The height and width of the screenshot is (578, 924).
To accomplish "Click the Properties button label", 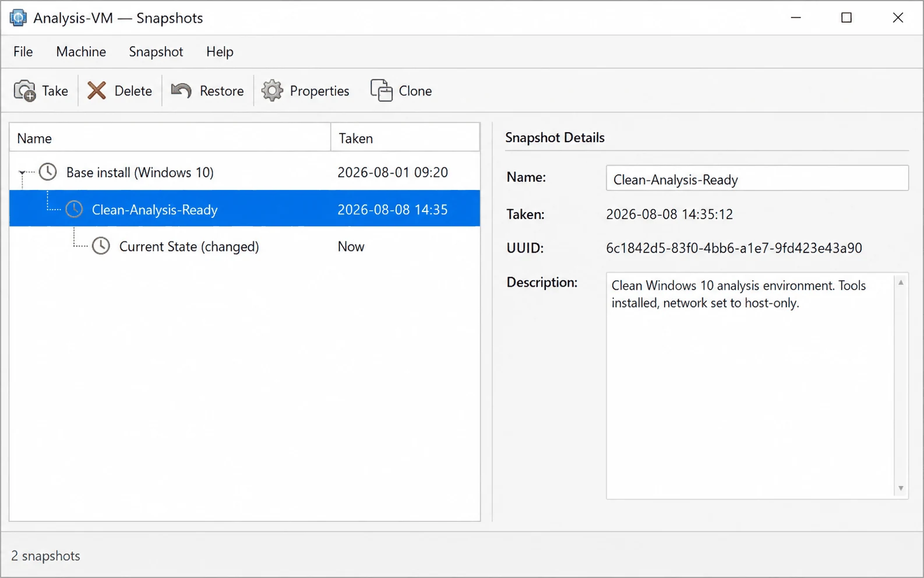I will click(x=319, y=91).
